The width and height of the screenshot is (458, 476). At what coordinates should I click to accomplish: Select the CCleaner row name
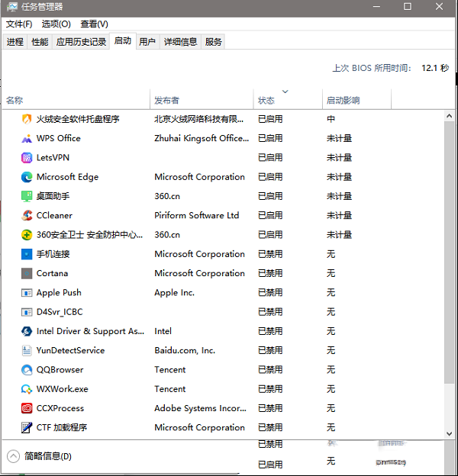[54, 216]
